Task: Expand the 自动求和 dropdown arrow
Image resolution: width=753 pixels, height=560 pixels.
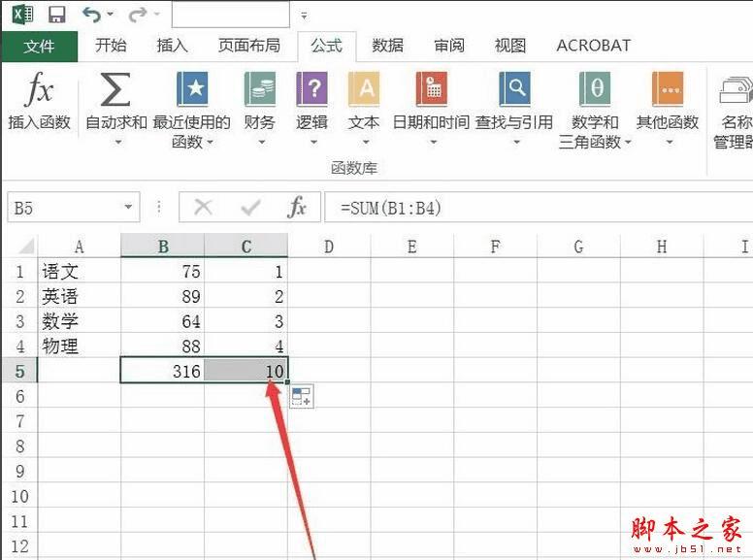Action: [x=118, y=142]
